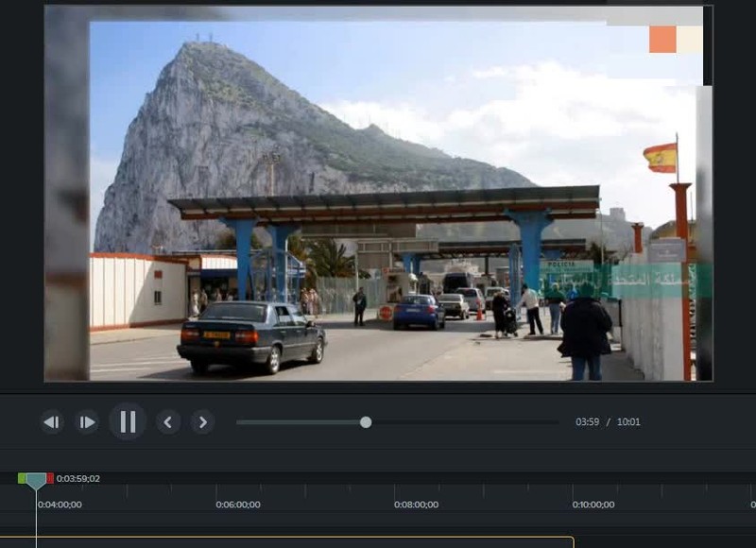Click the unplayed part of the scrubber track
The width and height of the screenshot is (756, 548).
point(463,422)
